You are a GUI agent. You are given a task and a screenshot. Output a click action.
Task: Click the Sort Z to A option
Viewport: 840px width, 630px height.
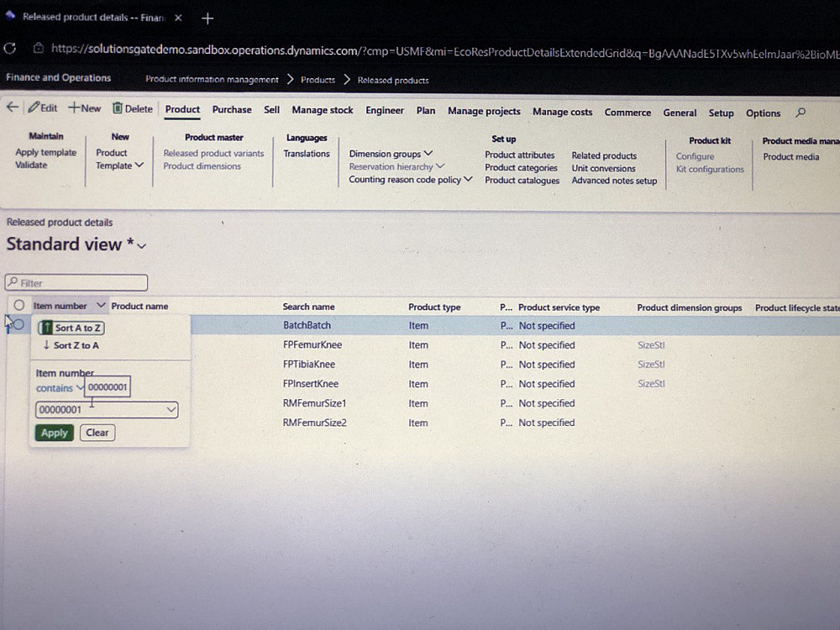pos(71,345)
